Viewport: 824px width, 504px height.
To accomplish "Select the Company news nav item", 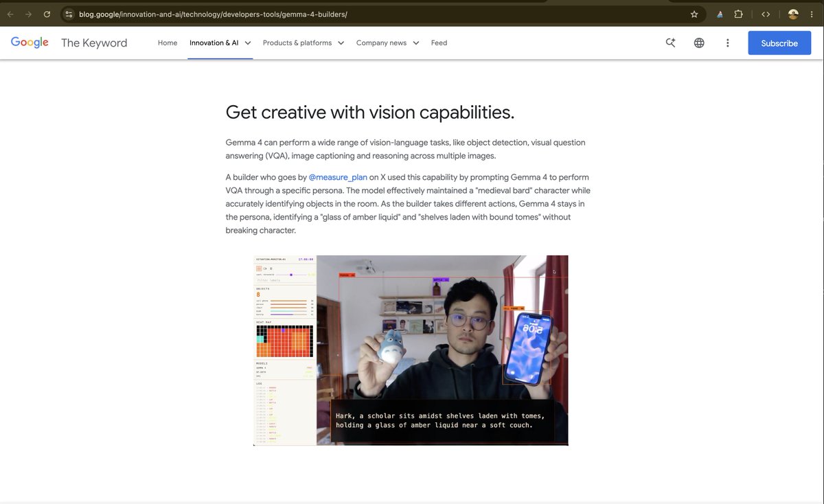I will coord(381,43).
